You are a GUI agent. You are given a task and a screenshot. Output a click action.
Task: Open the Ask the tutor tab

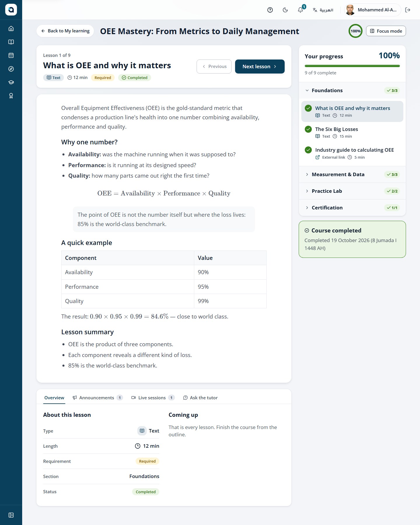[x=200, y=398]
